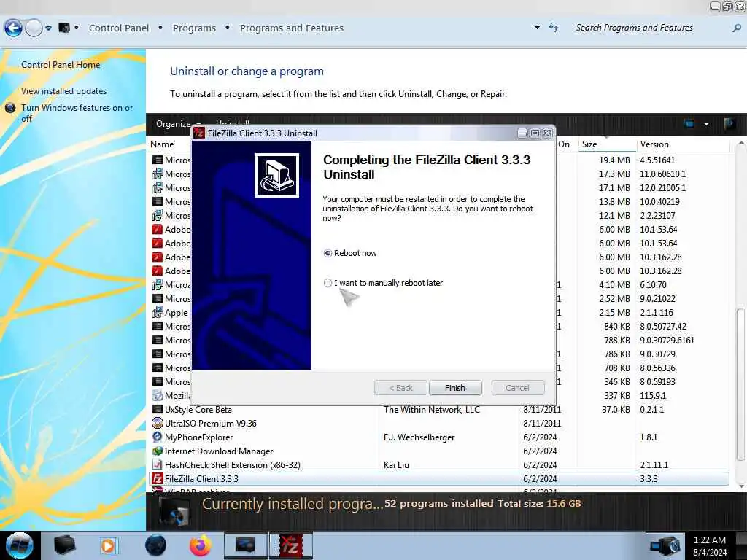Click the Windows Start orb
The width and height of the screenshot is (747, 560).
(x=19, y=545)
